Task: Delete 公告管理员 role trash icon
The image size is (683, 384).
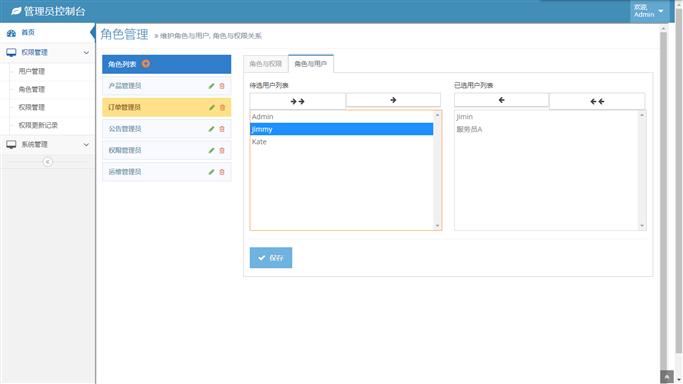Action: point(222,129)
